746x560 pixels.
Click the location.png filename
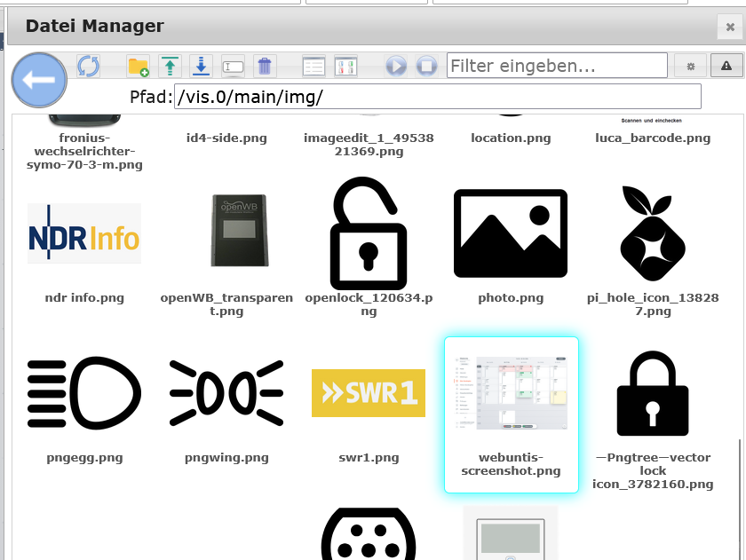(511, 138)
